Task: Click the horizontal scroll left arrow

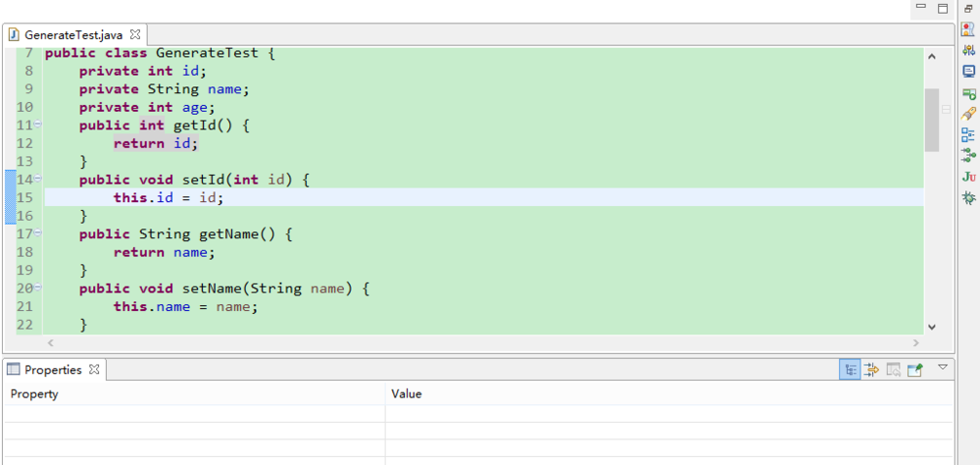Action: point(51,343)
